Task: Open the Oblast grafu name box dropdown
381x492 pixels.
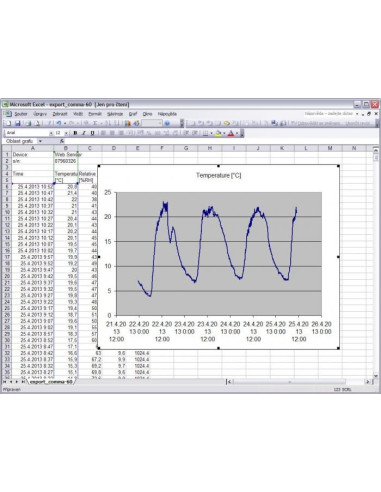Action: point(40,141)
